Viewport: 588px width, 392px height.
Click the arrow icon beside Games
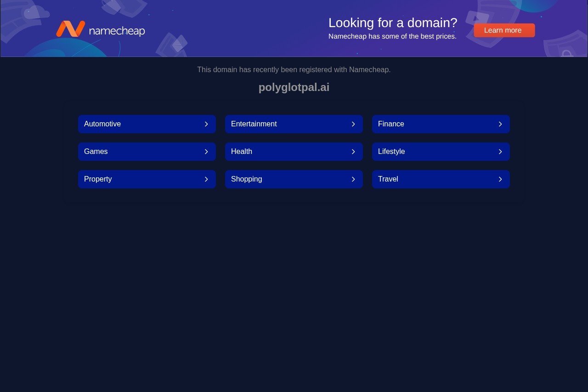206,152
